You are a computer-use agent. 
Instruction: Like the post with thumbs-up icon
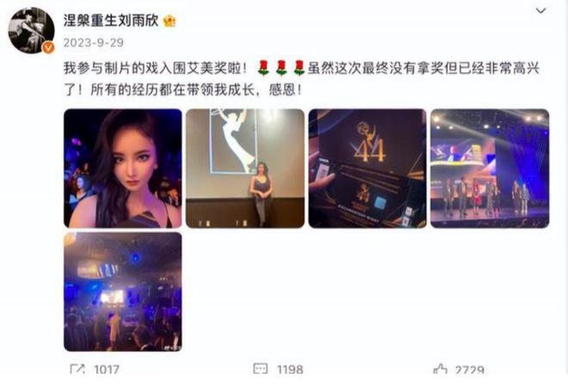[x=440, y=369]
